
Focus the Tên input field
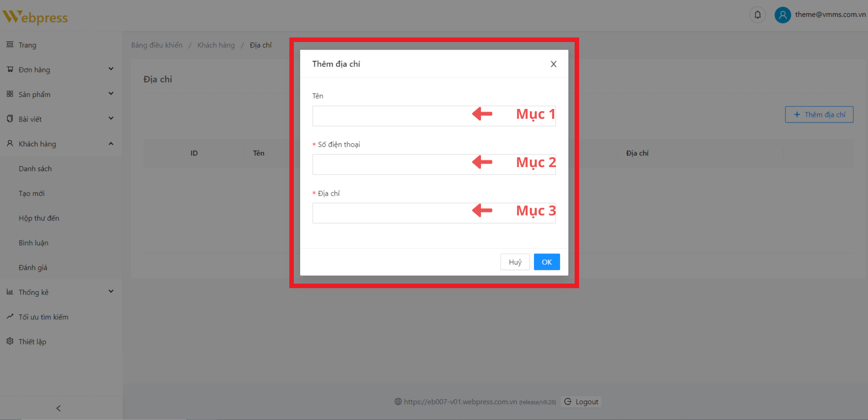(x=389, y=116)
